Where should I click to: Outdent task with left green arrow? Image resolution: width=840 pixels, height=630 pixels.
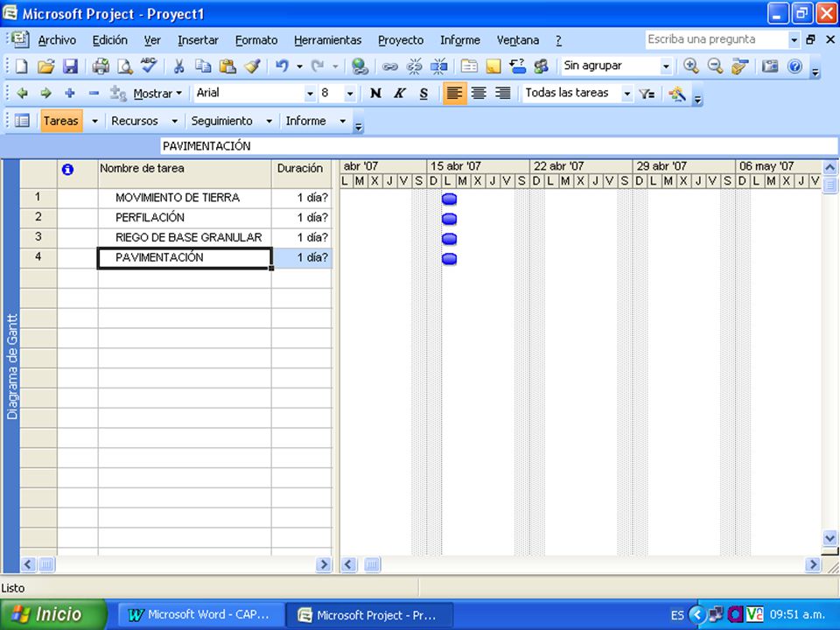click(x=22, y=94)
